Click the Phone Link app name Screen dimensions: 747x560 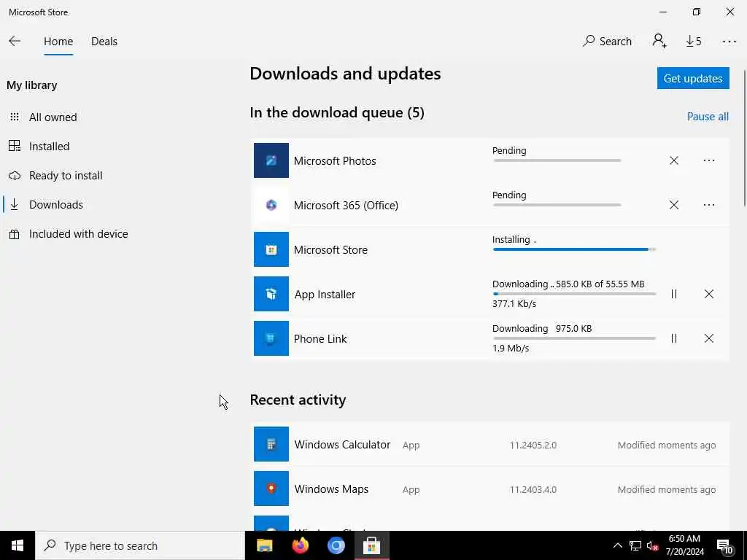[x=320, y=338]
